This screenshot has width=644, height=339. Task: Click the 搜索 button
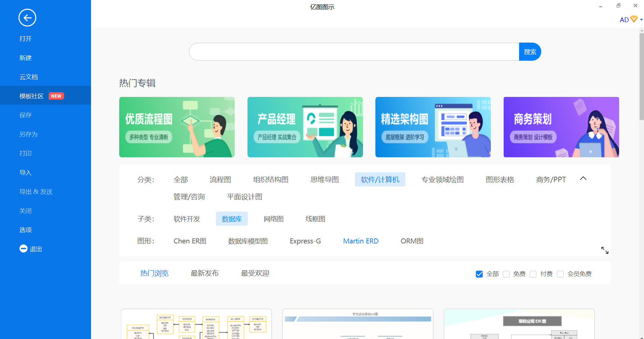(530, 52)
